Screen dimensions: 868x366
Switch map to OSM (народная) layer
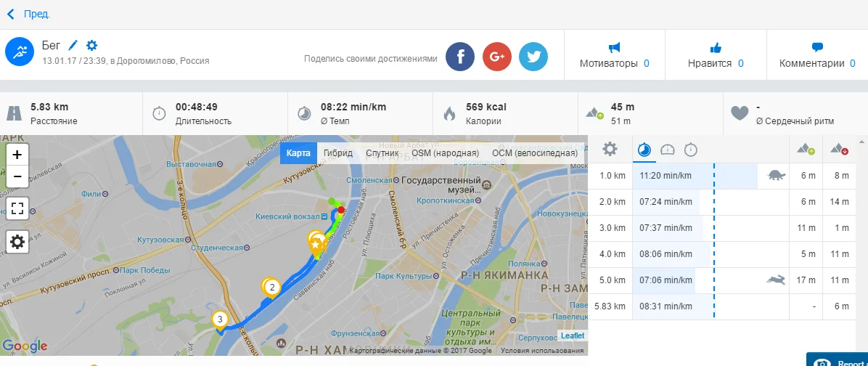(x=445, y=152)
